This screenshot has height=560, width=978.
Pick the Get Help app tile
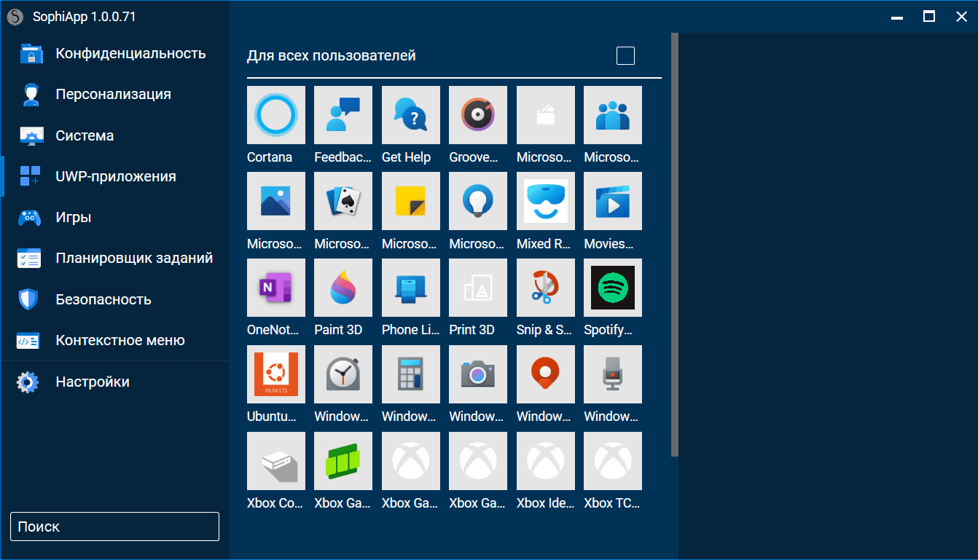click(411, 115)
